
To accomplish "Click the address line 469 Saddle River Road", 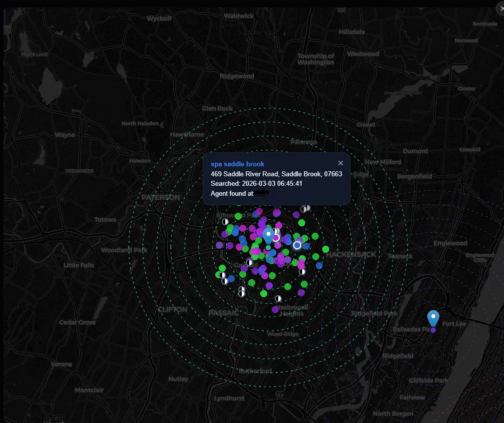I will click(x=276, y=174).
